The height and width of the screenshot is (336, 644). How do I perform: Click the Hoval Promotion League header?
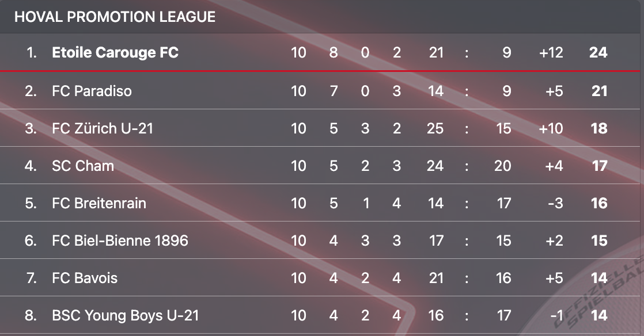115,17
